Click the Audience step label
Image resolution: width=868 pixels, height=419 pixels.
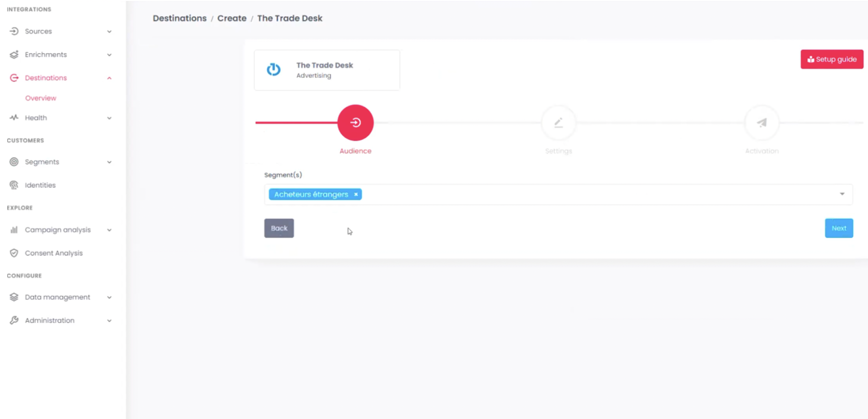pyautogui.click(x=355, y=151)
